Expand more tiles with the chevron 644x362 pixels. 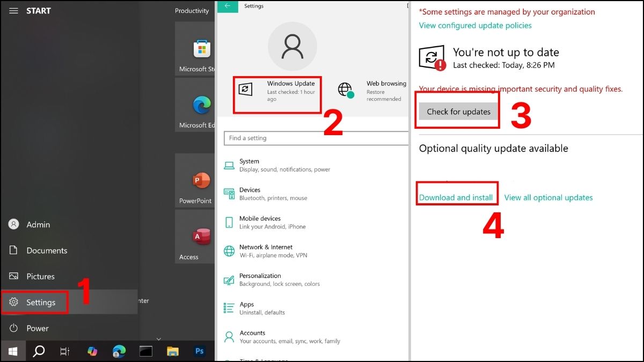point(158,339)
